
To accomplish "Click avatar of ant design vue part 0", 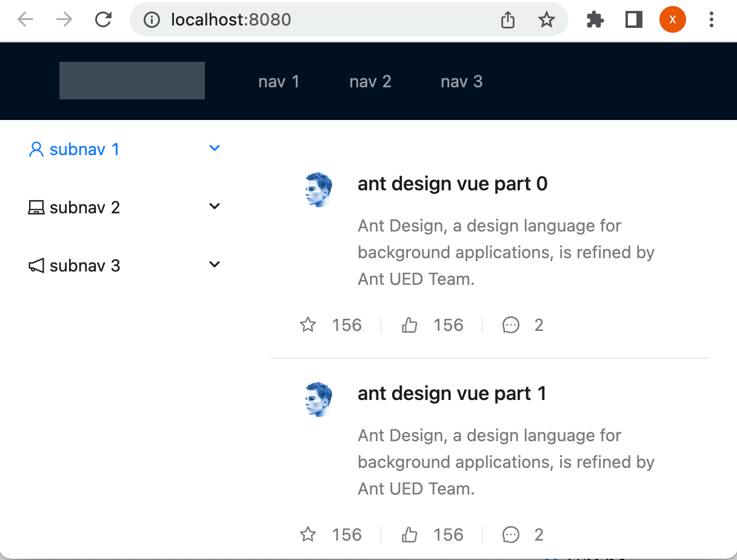I will point(318,190).
